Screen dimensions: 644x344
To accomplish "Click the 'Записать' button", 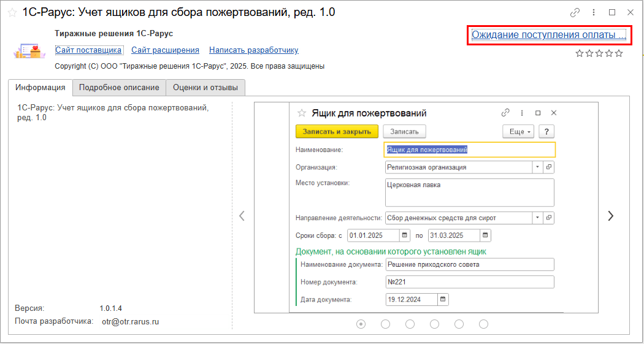I will [x=405, y=131].
